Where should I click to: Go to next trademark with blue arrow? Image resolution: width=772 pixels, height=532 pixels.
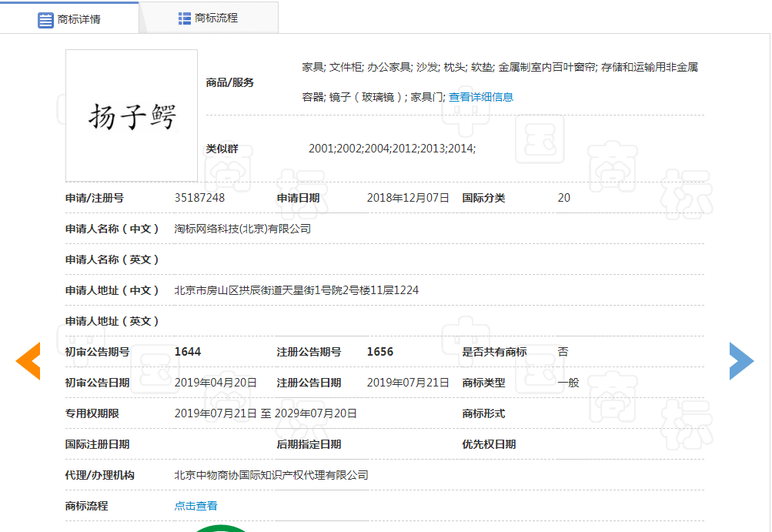[x=741, y=361]
